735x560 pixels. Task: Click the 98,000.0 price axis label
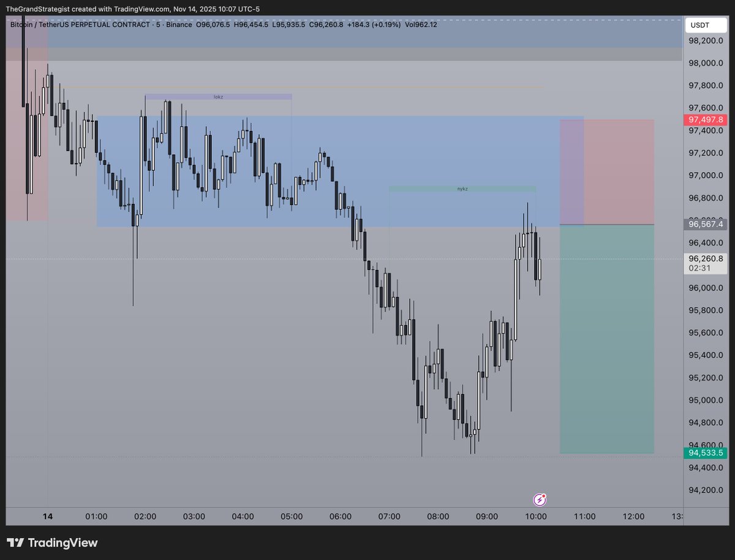tap(706, 63)
